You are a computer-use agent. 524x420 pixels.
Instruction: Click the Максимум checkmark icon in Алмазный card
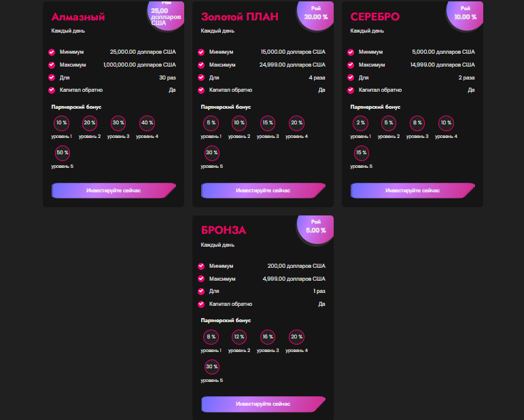click(x=52, y=65)
